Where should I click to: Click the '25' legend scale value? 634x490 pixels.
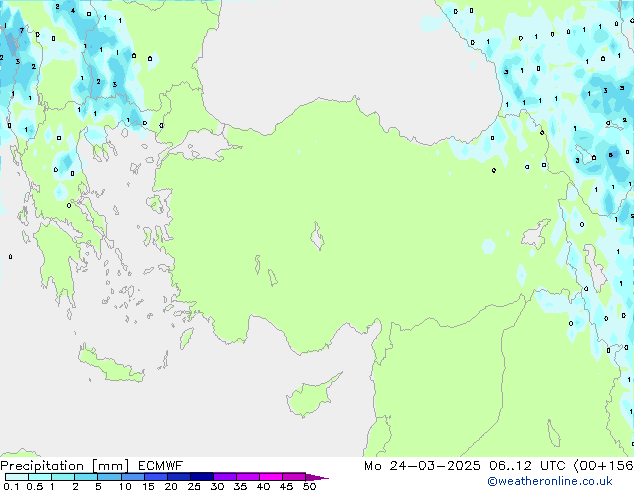click(194, 486)
